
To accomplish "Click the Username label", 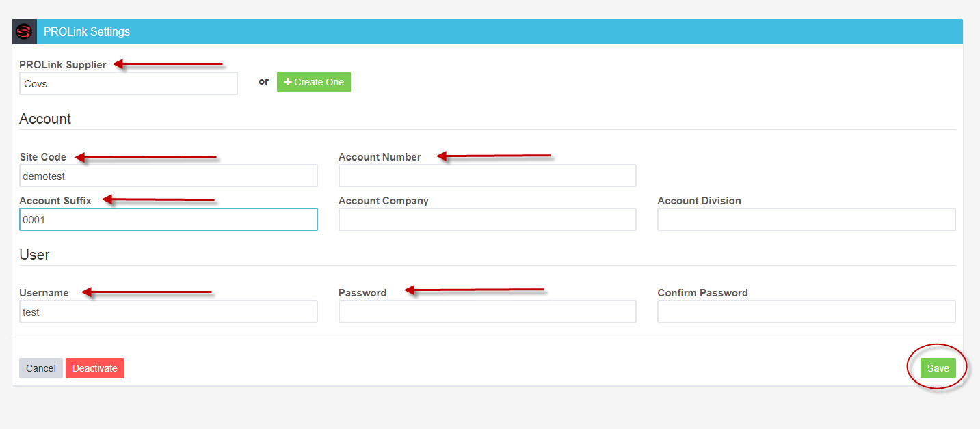I will coord(44,293).
